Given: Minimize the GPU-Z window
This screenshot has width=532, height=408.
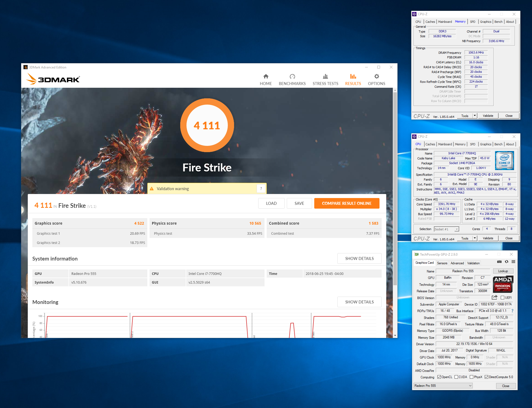Looking at the screenshot, I should 487,254.
